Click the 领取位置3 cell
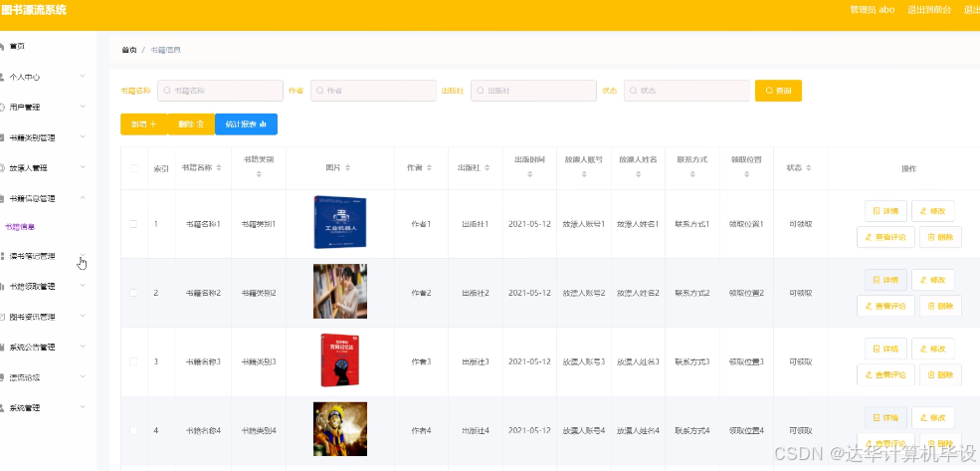 coord(746,361)
